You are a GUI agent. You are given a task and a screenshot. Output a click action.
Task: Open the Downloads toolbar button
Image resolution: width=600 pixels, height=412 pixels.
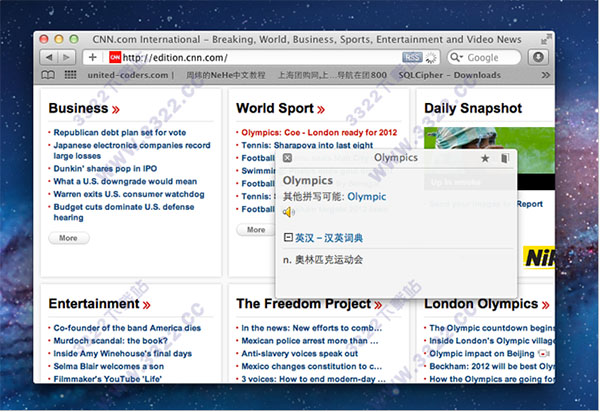click(x=538, y=57)
